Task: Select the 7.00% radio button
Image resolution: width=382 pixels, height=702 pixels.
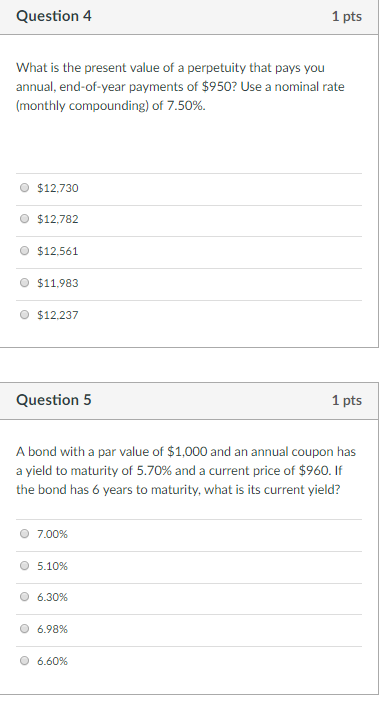Action: click(x=25, y=534)
